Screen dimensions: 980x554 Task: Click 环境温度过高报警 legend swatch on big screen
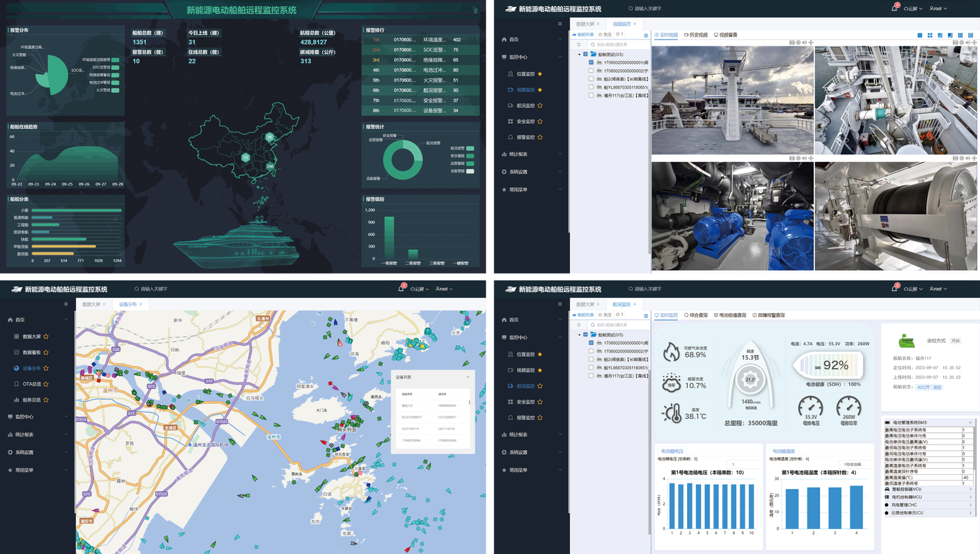pos(115,60)
